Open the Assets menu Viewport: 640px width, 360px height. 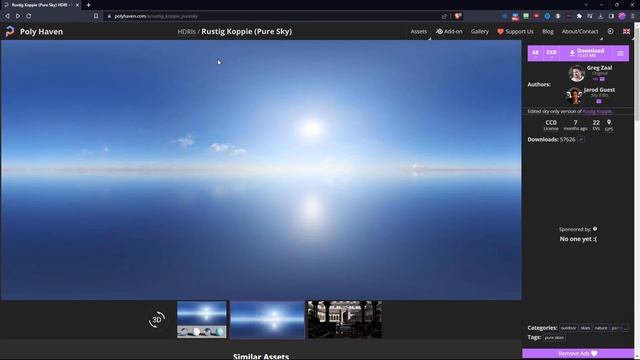[418, 31]
